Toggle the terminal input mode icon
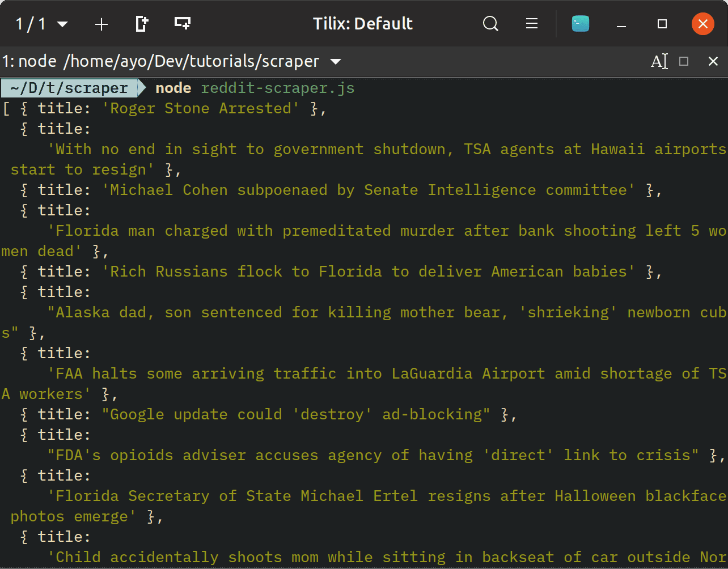The width and height of the screenshot is (728, 569). (659, 61)
